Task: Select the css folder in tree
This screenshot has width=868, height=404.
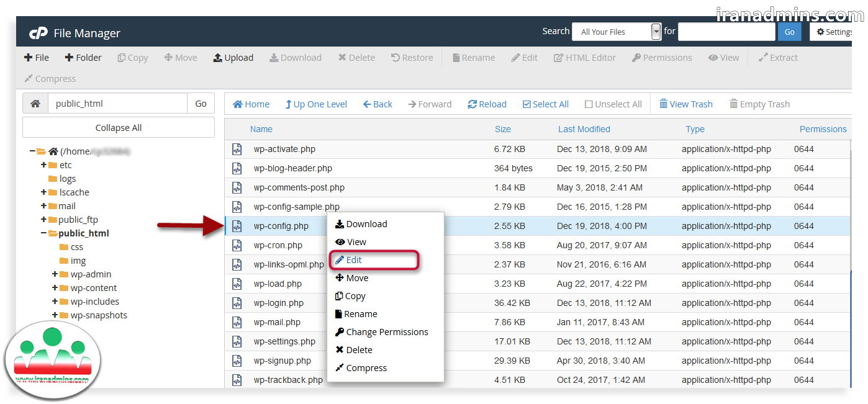Action: (x=77, y=247)
